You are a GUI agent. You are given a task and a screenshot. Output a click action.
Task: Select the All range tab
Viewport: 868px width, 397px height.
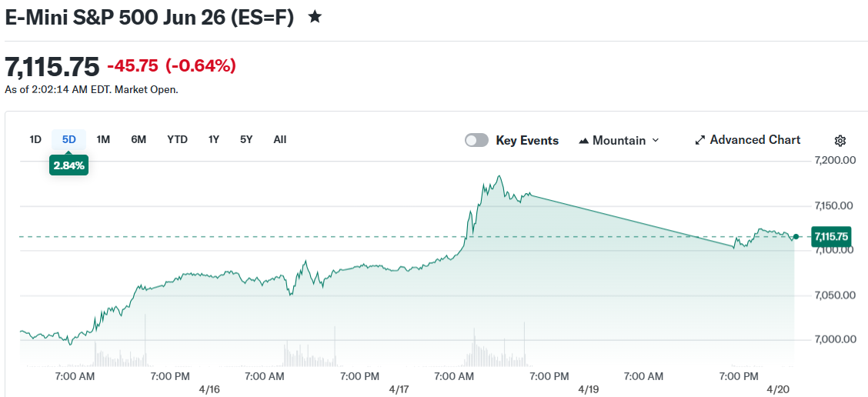(x=279, y=139)
